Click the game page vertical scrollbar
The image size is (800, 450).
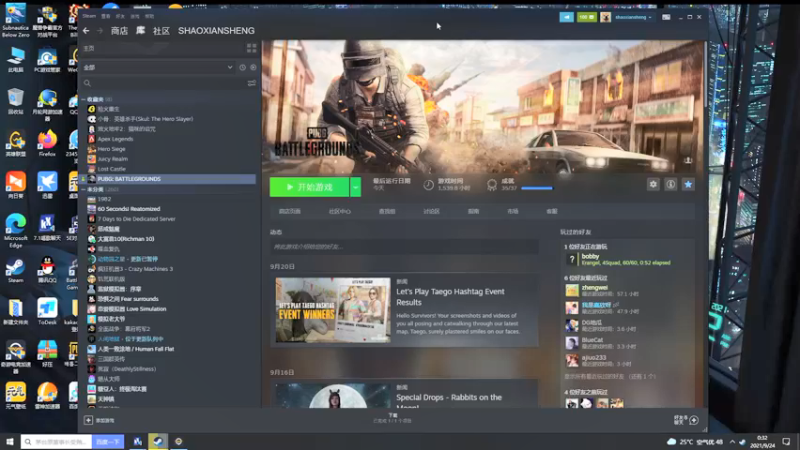click(x=705, y=77)
